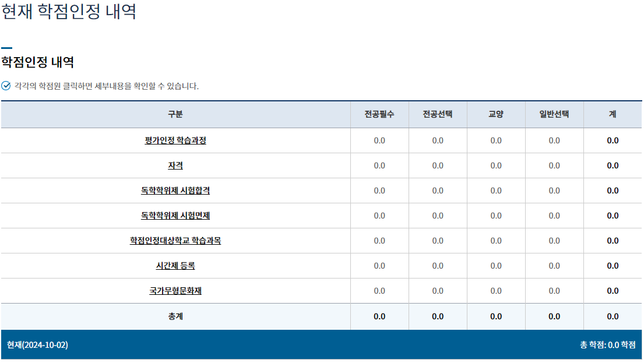Image resolution: width=644 pixels, height=363 pixels.
Task: Click the 교양 total in 총계 row
Action: point(496,316)
